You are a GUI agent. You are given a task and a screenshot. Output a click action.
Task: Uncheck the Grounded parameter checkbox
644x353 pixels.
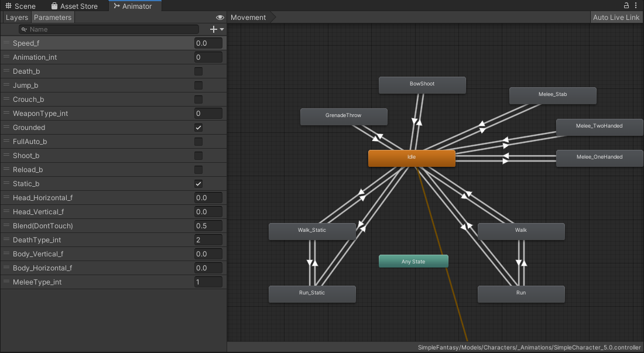[x=198, y=128]
